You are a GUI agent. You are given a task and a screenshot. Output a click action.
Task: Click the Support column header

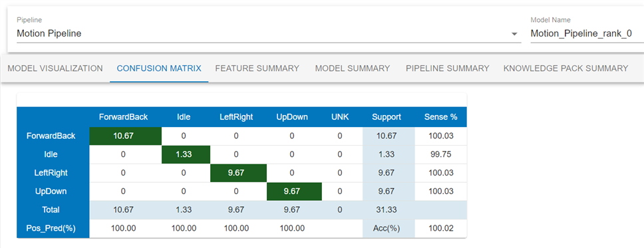coord(387,117)
